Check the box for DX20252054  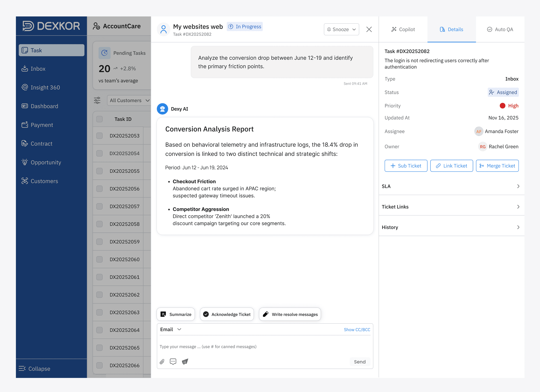99,153
